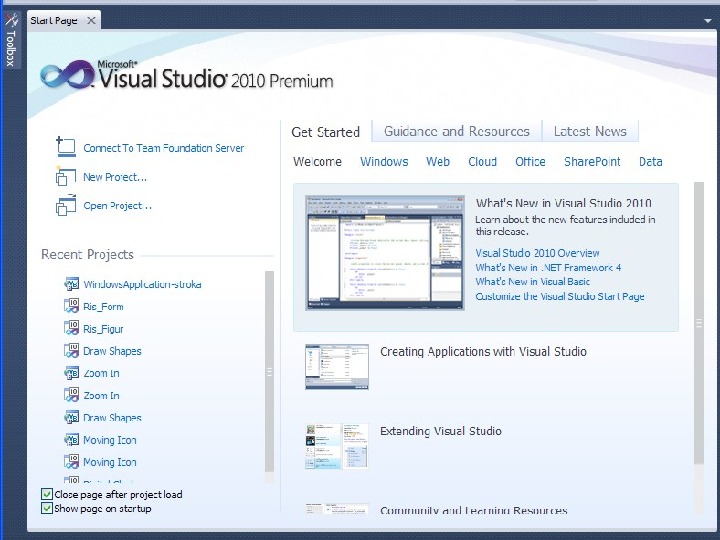Image resolution: width=720 pixels, height=540 pixels.
Task: Click the Open Project link
Action: pyautogui.click(x=118, y=206)
